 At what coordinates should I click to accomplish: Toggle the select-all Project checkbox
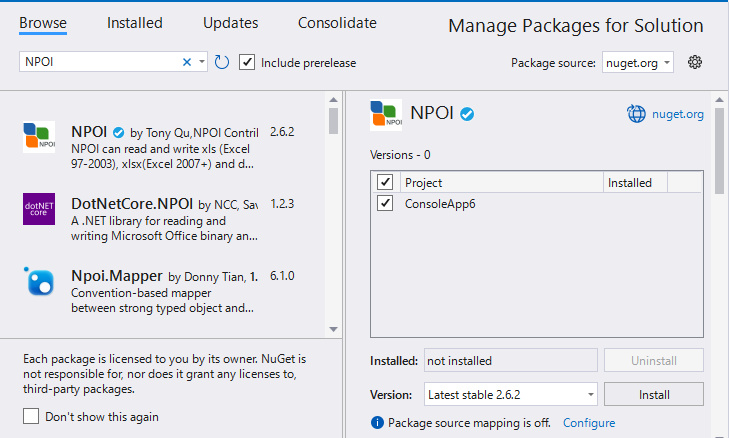click(385, 182)
